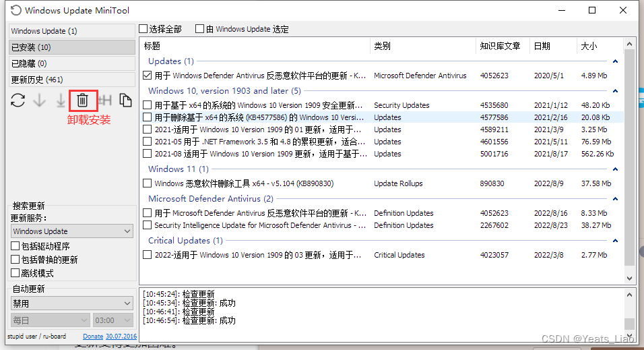Open the 每日 schedule dropdown
This screenshot has width=644, height=350.
point(50,320)
